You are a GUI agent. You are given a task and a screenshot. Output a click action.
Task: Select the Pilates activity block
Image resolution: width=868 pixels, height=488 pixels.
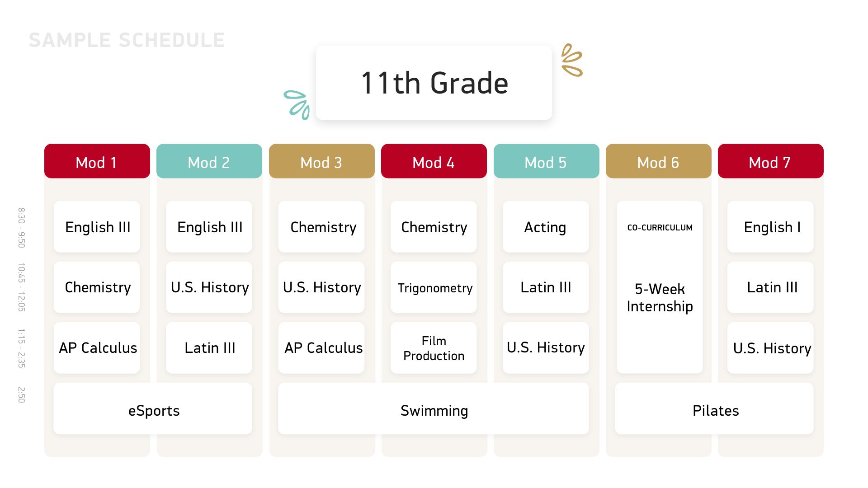[x=714, y=409]
